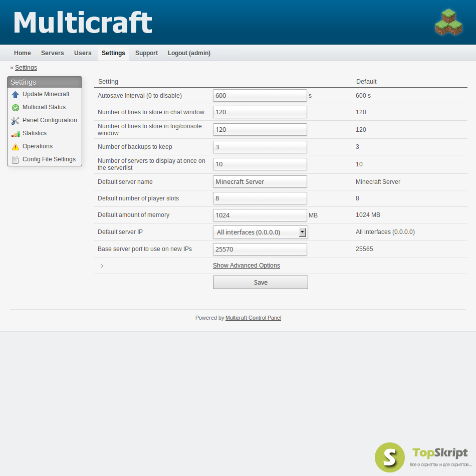Open the Multicraft Control Panel footer link
The height and width of the screenshot is (476, 476).
[253, 318]
